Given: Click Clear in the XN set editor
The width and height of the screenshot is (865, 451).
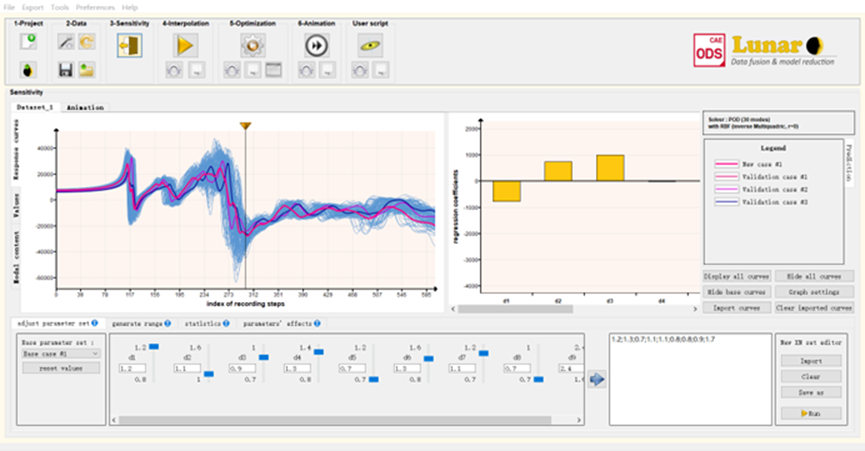Looking at the screenshot, I should pos(811,377).
